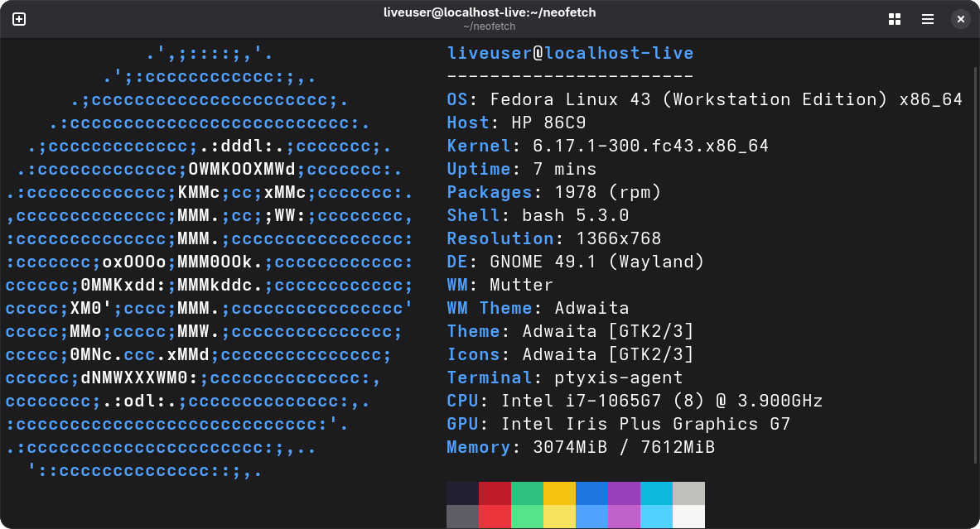980x529 pixels.
Task: Place cursor on the CPU info line
Action: [x=634, y=402]
